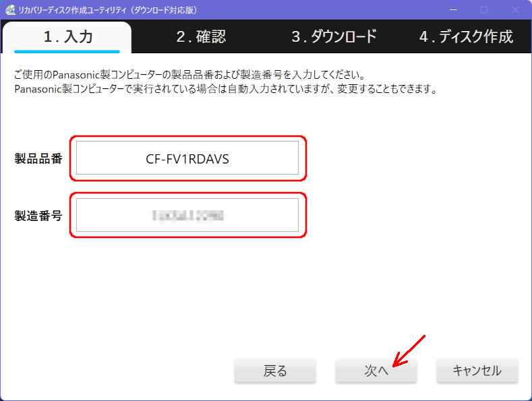Click the line about 自動入力されています
This screenshot has width=532, height=401.
pyautogui.click(x=225, y=89)
